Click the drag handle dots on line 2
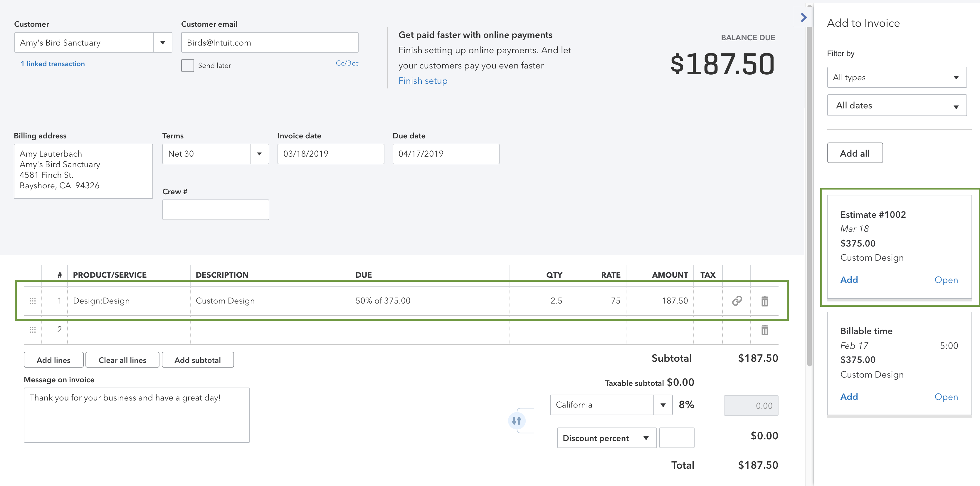 click(33, 329)
